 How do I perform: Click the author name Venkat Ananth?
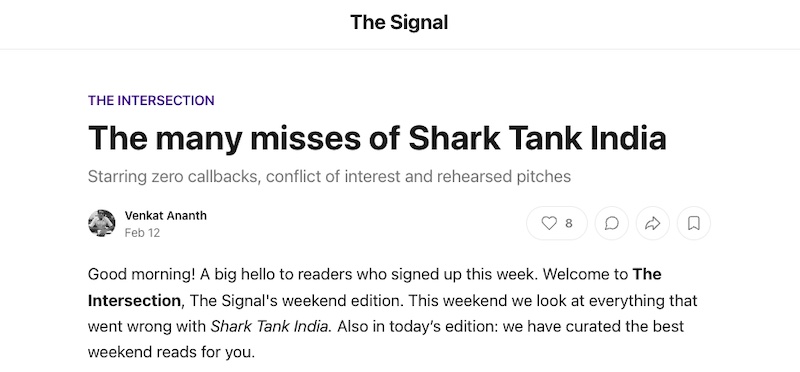[165, 215]
